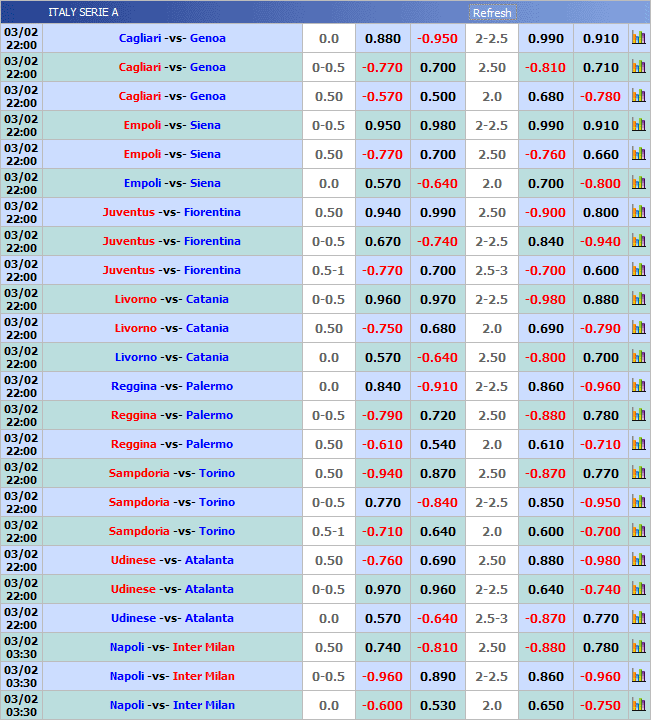651x720 pixels.
Task: Select -0.950 odds in first Cagliari-Genoa row
Action: (x=437, y=38)
